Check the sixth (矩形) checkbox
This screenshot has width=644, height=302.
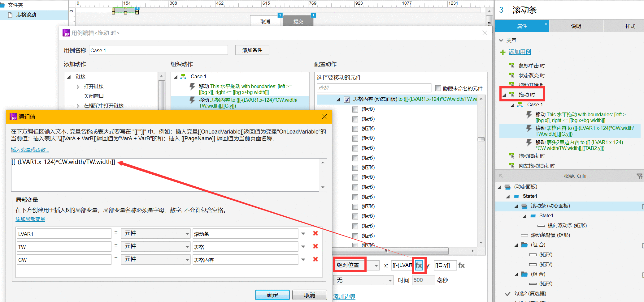tap(355, 158)
